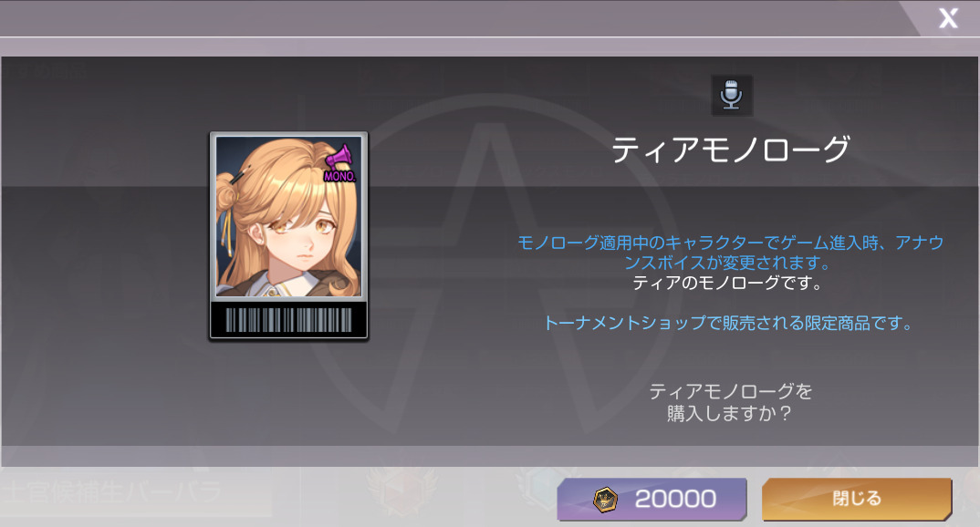Click the 閉じる close button
The height and width of the screenshot is (527, 980).
pyautogui.click(x=856, y=499)
